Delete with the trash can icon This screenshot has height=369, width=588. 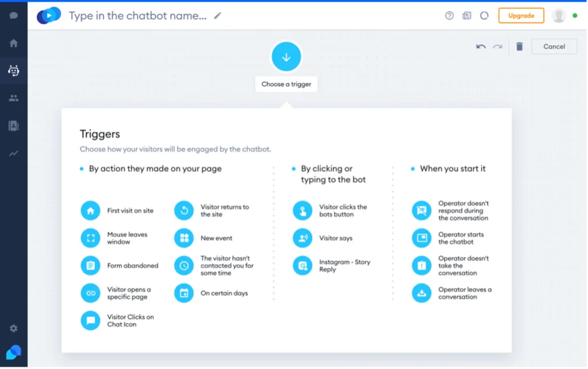click(x=519, y=46)
